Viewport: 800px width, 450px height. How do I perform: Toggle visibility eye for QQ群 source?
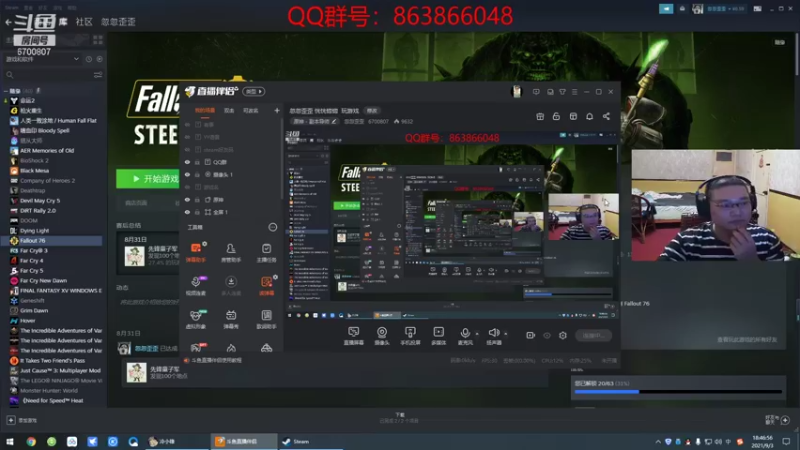[187, 162]
